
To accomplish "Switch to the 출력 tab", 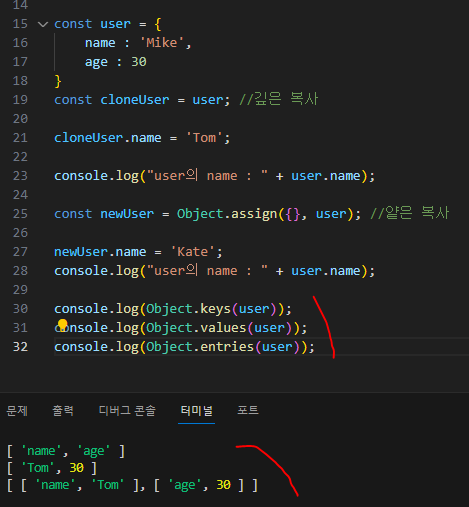I will pos(63,411).
